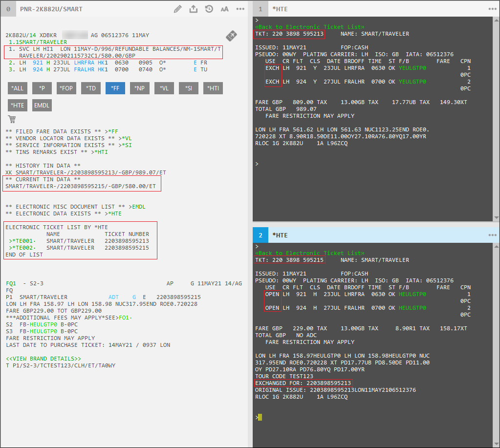The width and height of the screenshot is (500, 448).
Task: Toggle the *FF filed fare button
Action: coord(115,88)
